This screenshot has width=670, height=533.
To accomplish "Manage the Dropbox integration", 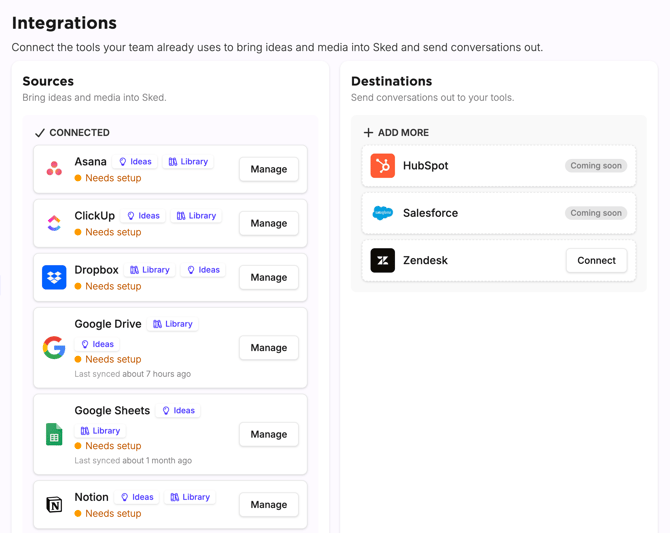I will pyautogui.click(x=269, y=277).
